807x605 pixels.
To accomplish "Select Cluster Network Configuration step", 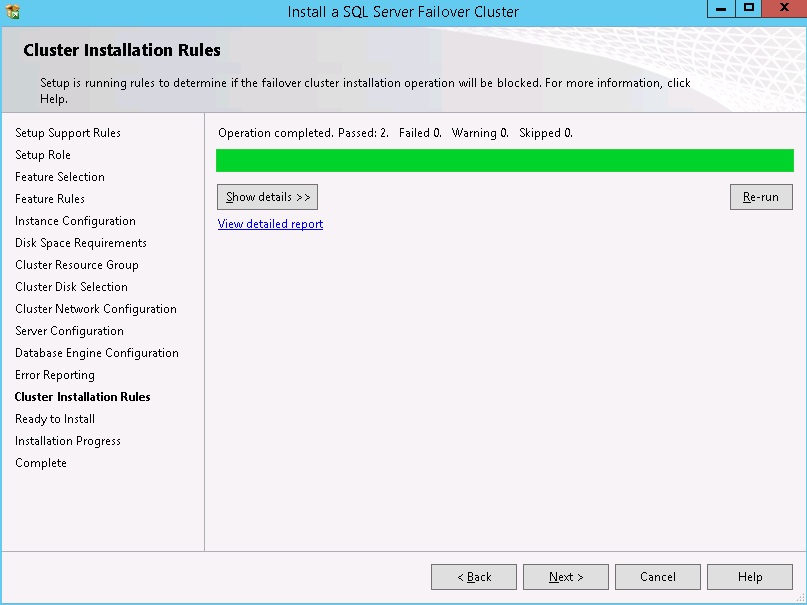I will tap(96, 309).
